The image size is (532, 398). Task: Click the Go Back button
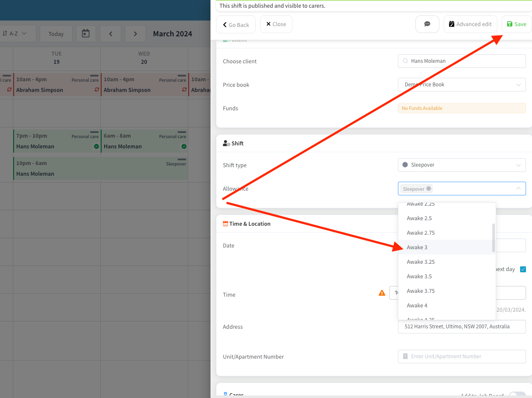coord(236,24)
